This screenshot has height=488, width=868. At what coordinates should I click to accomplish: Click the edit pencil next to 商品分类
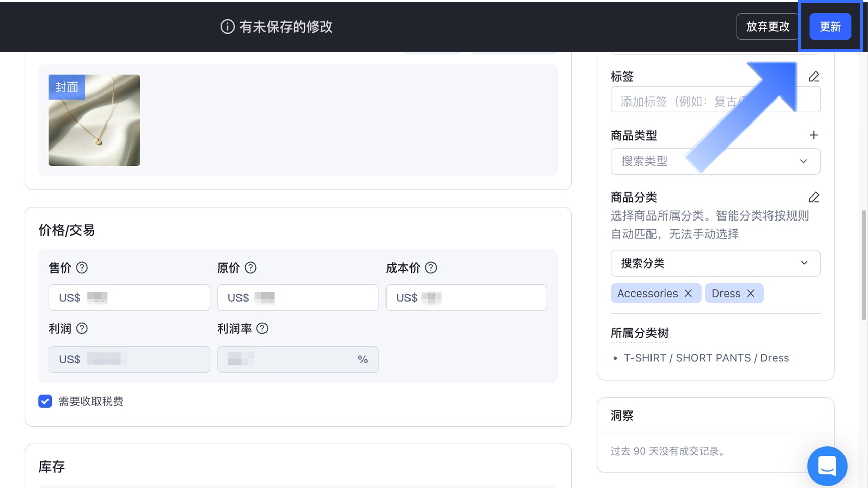[813, 198]
